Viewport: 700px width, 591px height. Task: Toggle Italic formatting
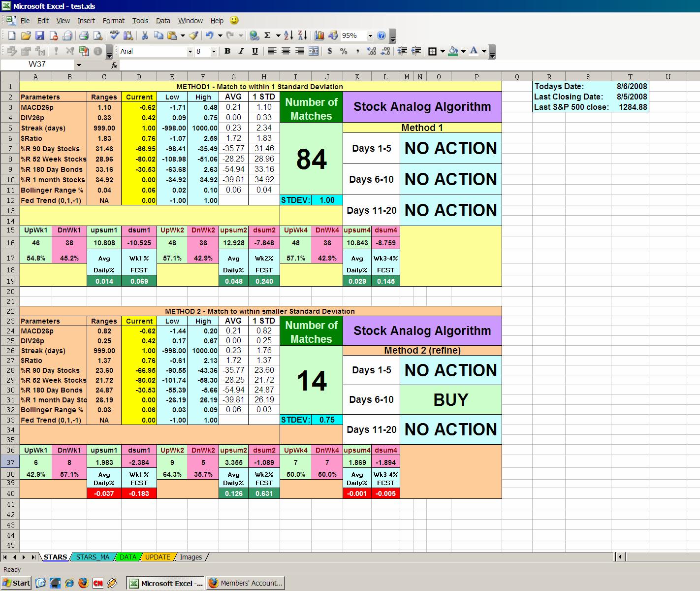click(241, 51)
